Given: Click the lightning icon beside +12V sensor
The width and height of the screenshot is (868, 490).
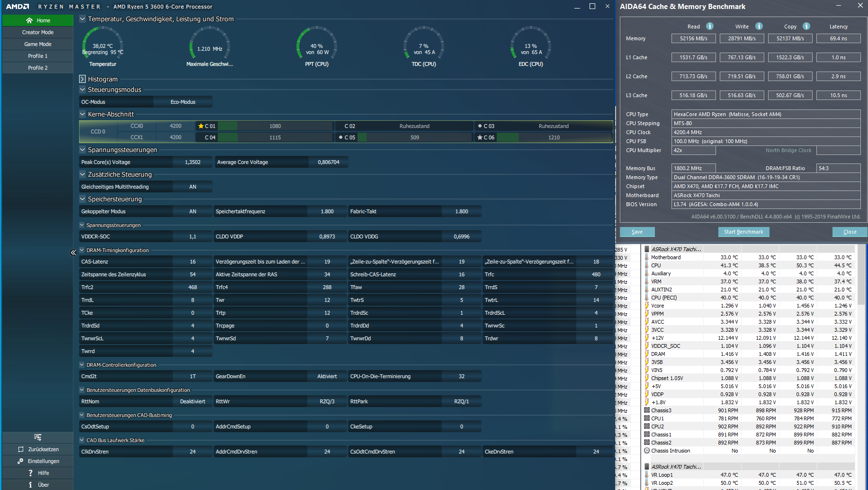Looking at the screenshot, I should pos(647,338).
